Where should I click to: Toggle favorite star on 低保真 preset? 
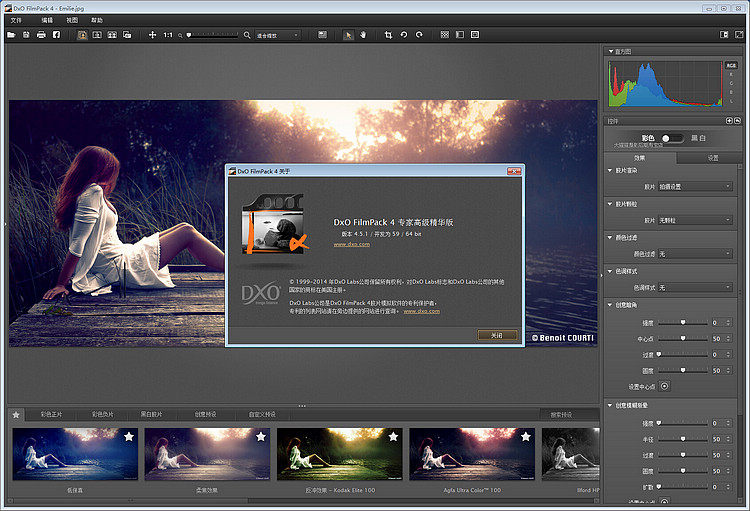(129, 436)
